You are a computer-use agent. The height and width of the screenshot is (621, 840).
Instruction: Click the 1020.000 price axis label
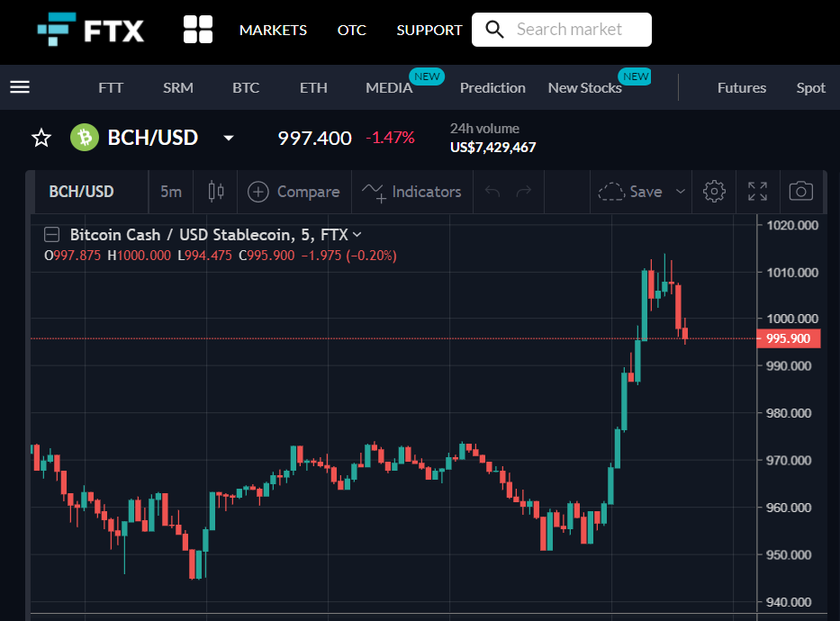[792, 225]
